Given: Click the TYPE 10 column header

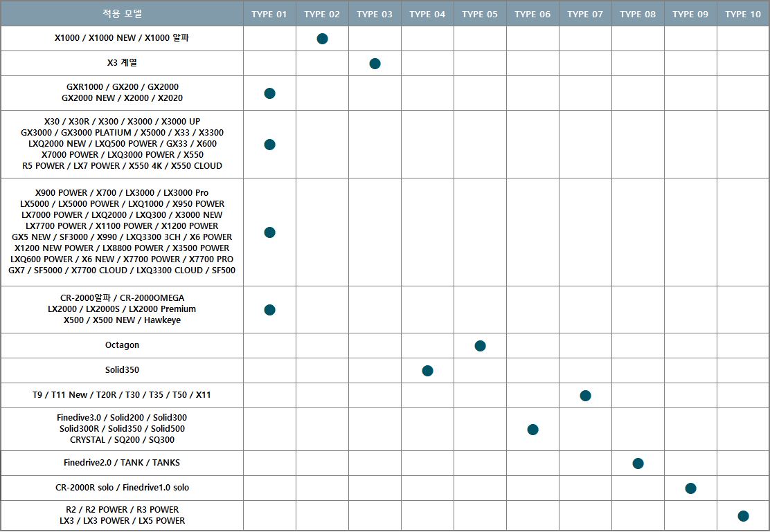Looking at the screenshot, I should pyautogui.click(x=743, y=14).
